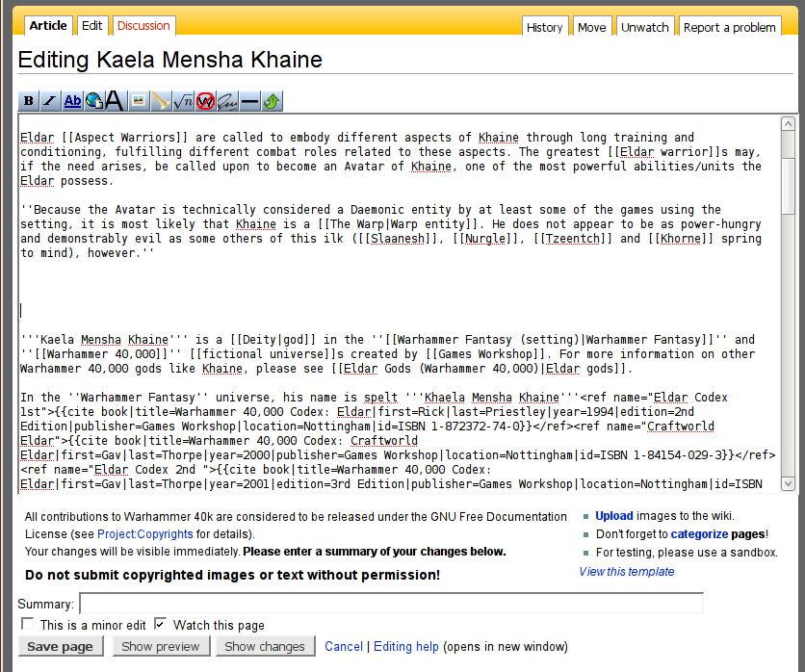This screenshot has width=805, height=672.
Task: Click the ignore wiki formatting icon
Action: (205, 101)
